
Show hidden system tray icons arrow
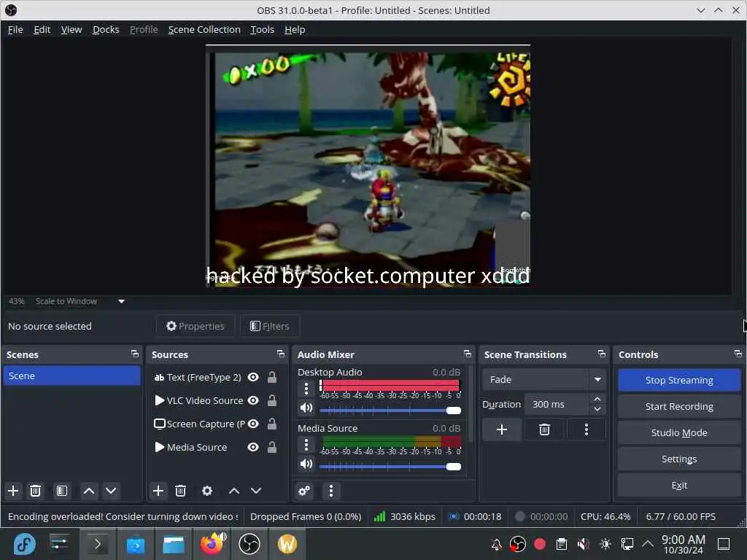(x=648, y=543)
